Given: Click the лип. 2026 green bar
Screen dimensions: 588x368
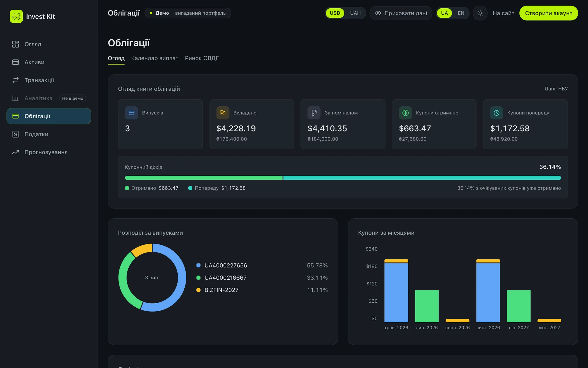Looking at the screenshot, I should coord(427,306).
